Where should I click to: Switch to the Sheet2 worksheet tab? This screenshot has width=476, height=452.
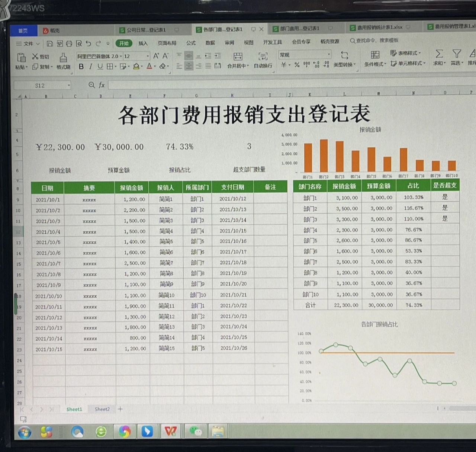click(x=102, y=409)
